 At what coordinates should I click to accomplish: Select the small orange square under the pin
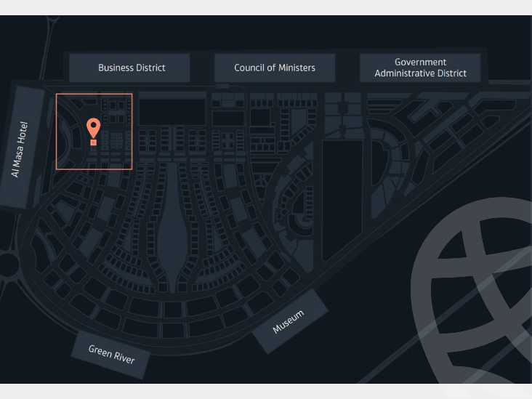pos(93,142)
